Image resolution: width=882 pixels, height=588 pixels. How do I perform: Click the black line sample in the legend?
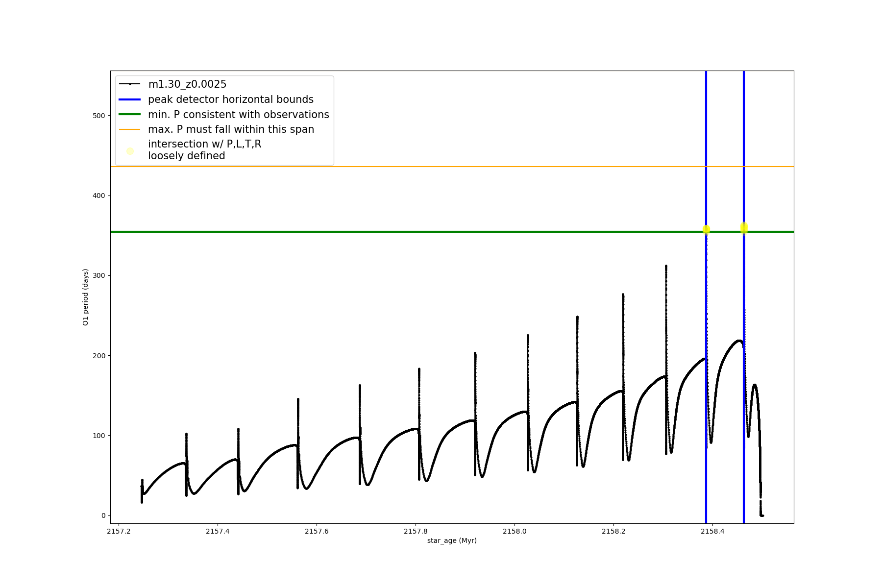pyautogui.click(x=130, y=84)
